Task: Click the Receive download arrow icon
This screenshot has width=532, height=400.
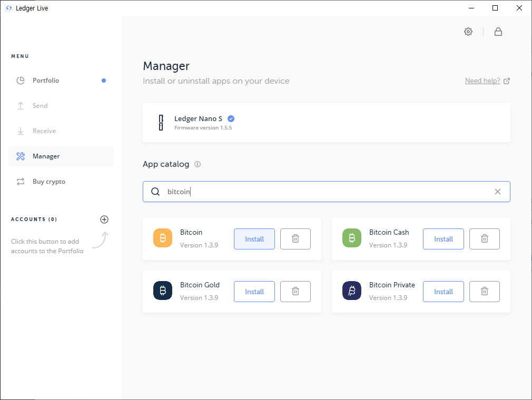Action: point(21,131)
